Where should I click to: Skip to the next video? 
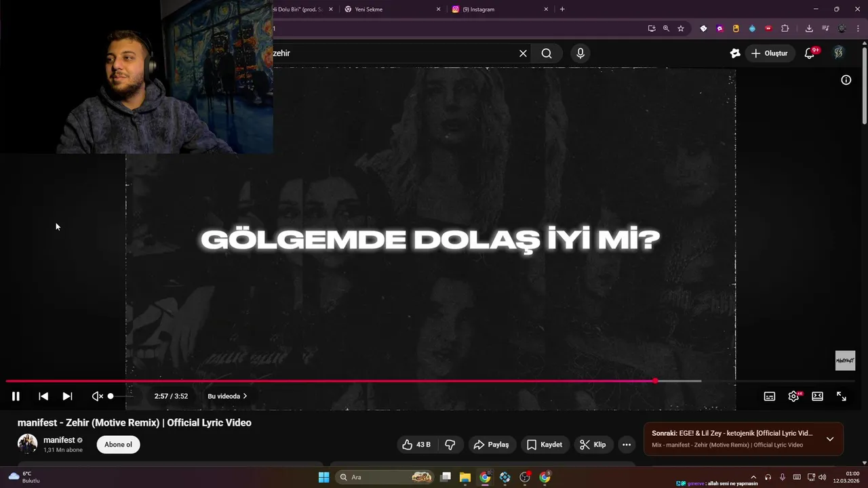point(67,396)
